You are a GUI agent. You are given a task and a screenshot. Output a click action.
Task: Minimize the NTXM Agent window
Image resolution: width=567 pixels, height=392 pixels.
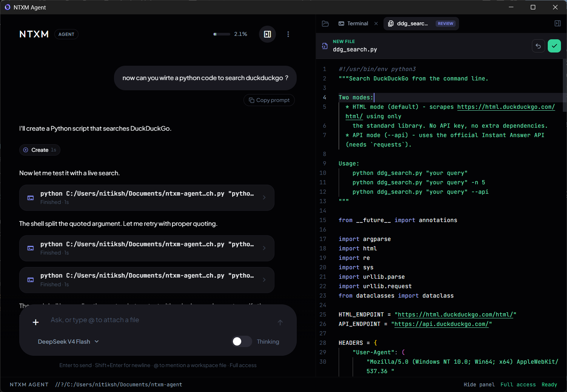(x=511, y=7)
